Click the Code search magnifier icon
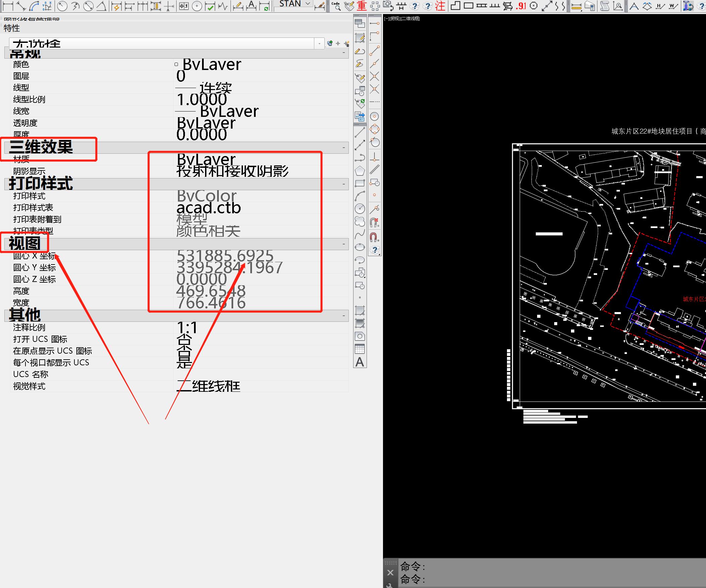The image size is (706, 588). coord(336,6)
